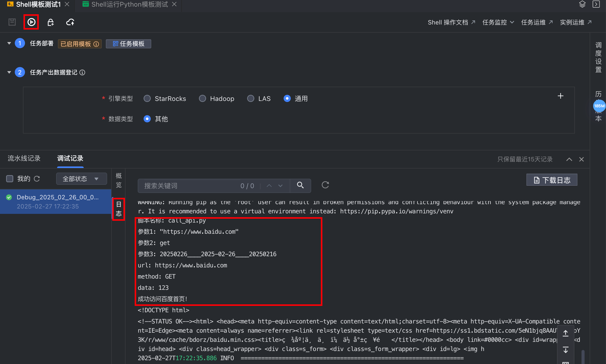The height and width of the screenshot is (364, 606).
Task: Collapse the 任务部署 section
Action: 9,43
